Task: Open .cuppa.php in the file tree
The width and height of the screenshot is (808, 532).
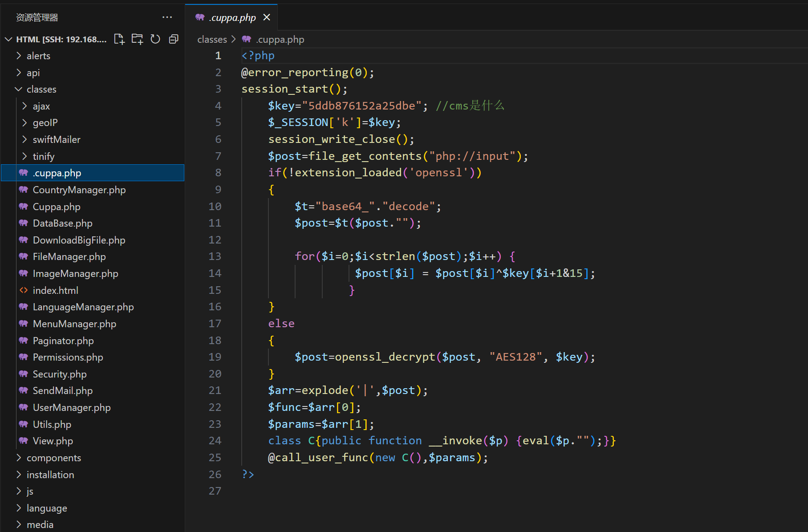Action: coord(93,173)
